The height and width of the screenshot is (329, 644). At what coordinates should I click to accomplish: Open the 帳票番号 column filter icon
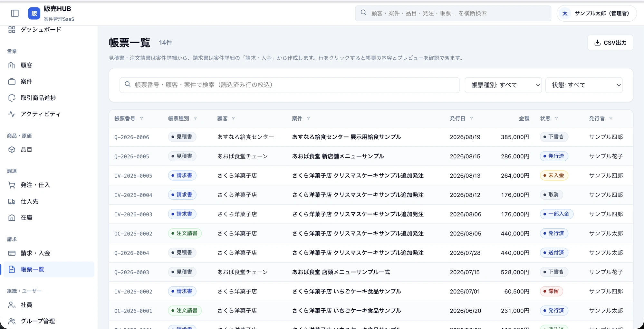(141, 118)
